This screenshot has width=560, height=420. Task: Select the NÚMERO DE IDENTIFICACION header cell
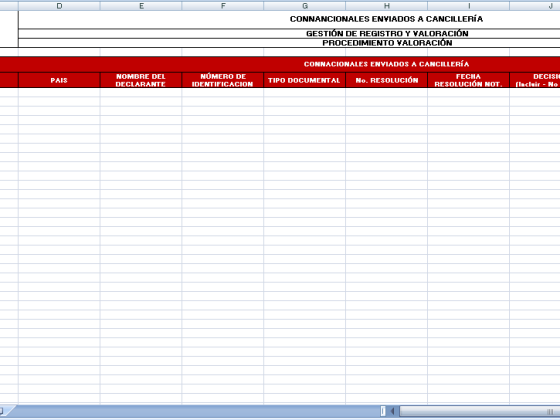223,80
